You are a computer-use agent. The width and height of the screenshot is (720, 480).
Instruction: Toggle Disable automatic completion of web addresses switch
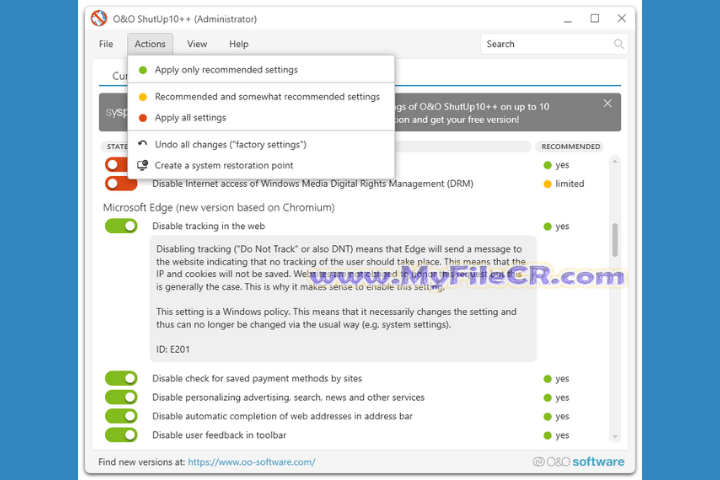point(121,416)
